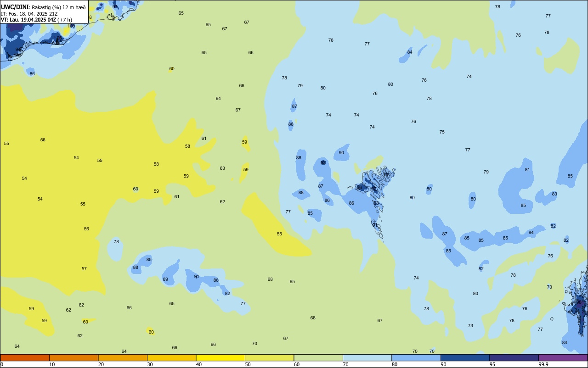
Task: Click the '94' humidity value near the coast
Action: click(x=18, y=50)
